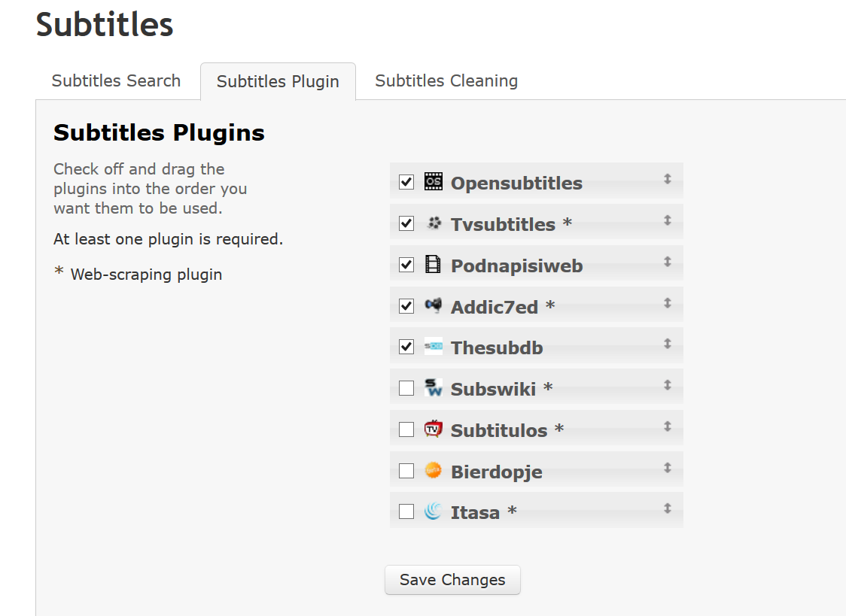
Task: Enable the Subswiki plugin checkbox
Action: coord(406,388)
